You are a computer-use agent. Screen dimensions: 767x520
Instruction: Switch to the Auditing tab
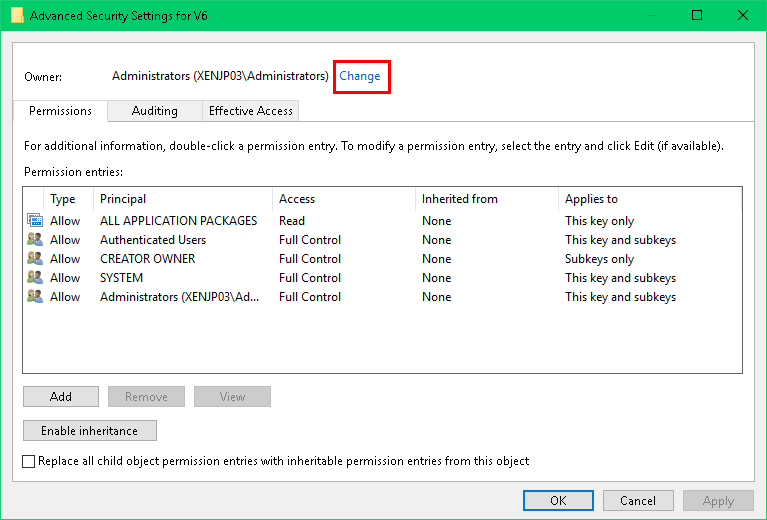pos(154,111)
